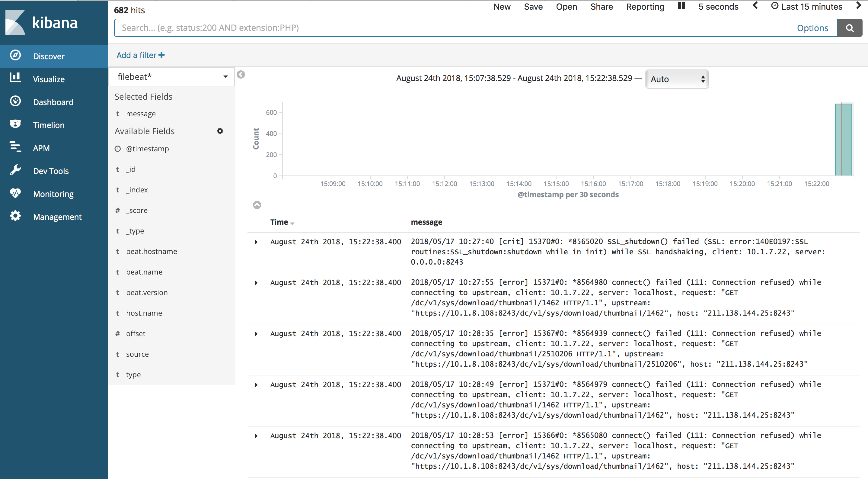Move time range backward with left chevron
This screenshot has width=868, height=479.
coord(755,6)
